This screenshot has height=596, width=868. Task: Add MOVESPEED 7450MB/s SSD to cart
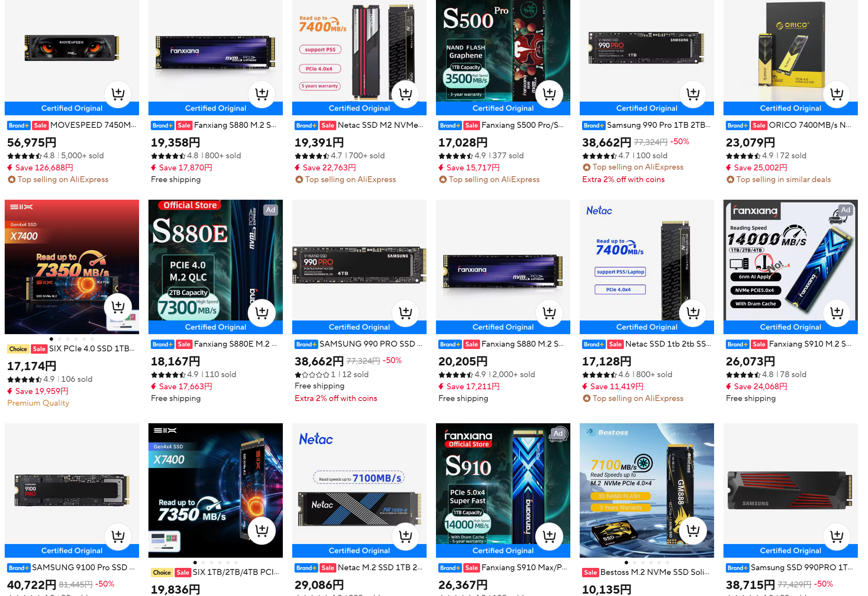tap(118, 94)
